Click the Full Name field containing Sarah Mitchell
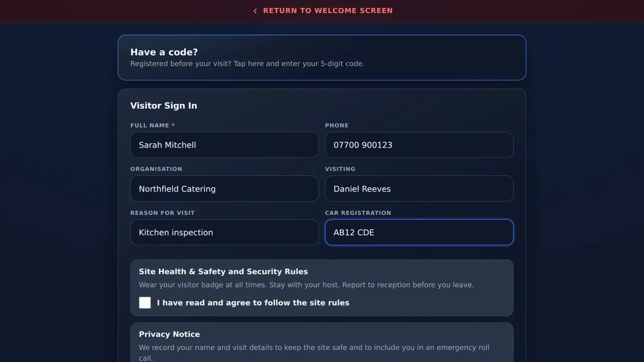644x362 pixels. (x=224, y=145)
